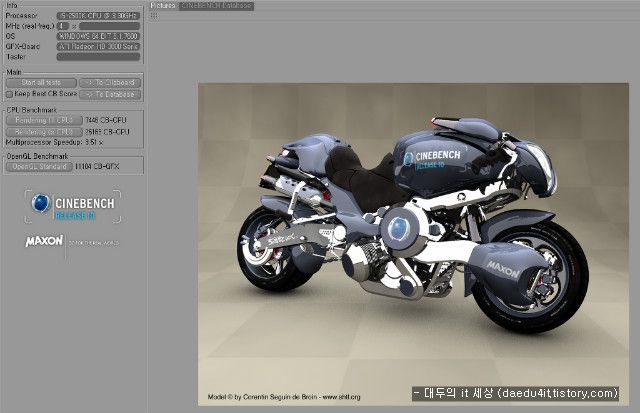Click the panel grip icon under Pictures tab
The image size is (640, 413).
[154, 16]
